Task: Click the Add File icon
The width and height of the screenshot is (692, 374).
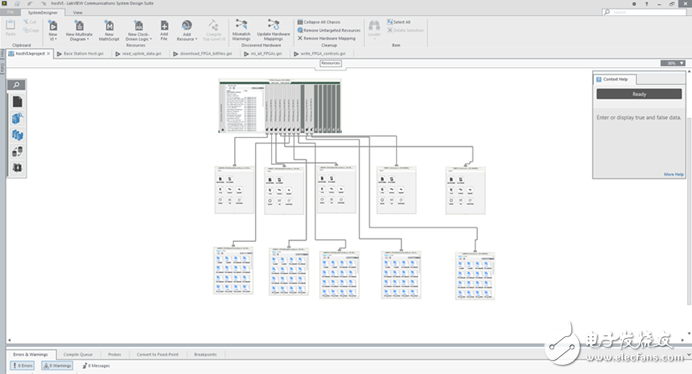Action: coord(164,25)
